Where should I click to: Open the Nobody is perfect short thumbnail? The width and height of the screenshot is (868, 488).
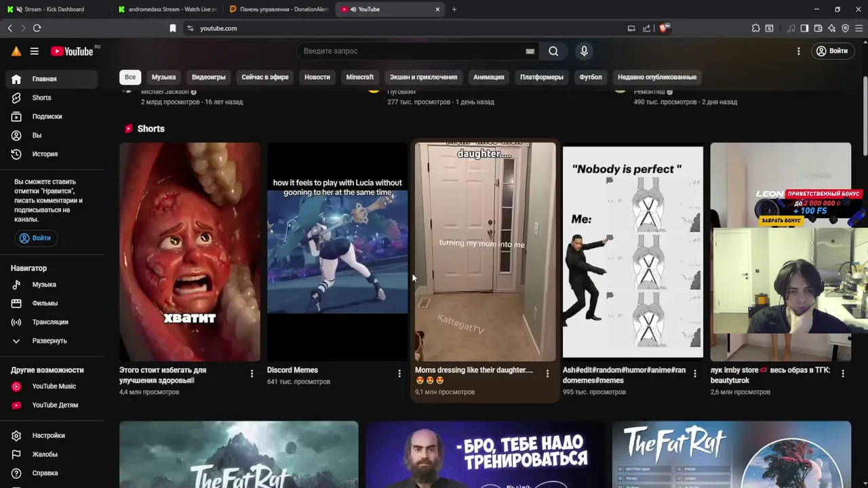[x=633, y=251]
